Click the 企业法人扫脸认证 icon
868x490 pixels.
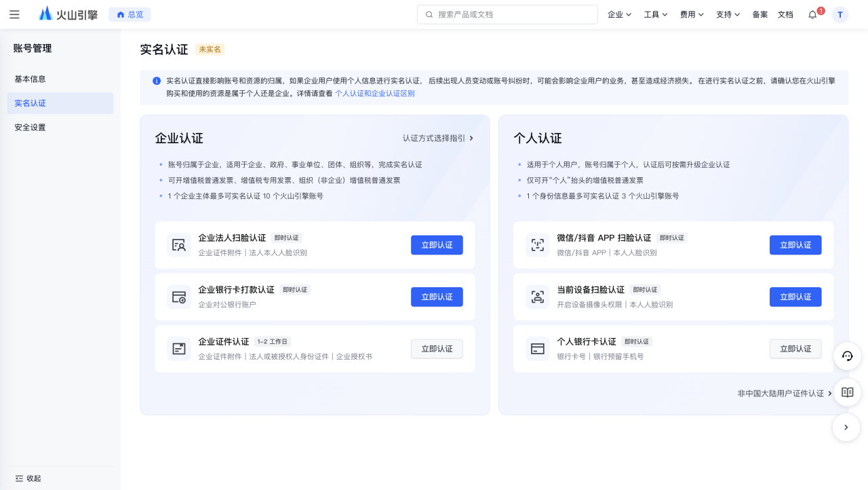[179, 245]
